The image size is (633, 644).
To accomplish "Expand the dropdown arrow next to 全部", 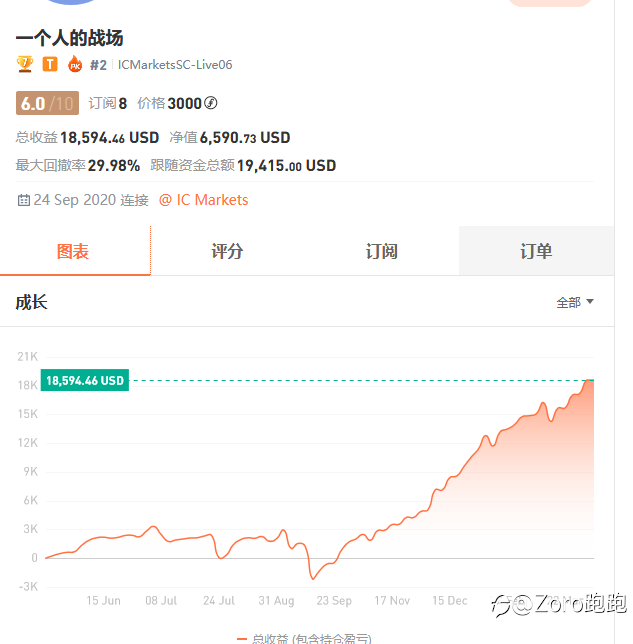I will 590,301.
